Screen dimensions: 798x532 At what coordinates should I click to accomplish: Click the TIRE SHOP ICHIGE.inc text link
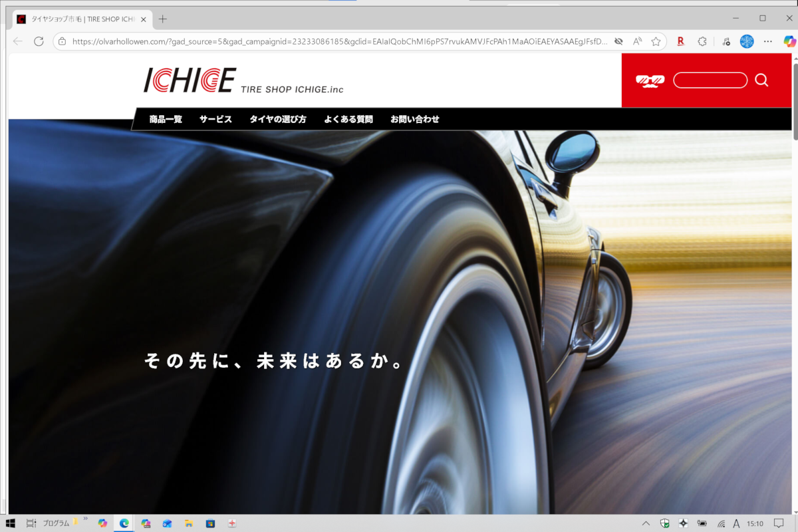click(x=292, y=89)
